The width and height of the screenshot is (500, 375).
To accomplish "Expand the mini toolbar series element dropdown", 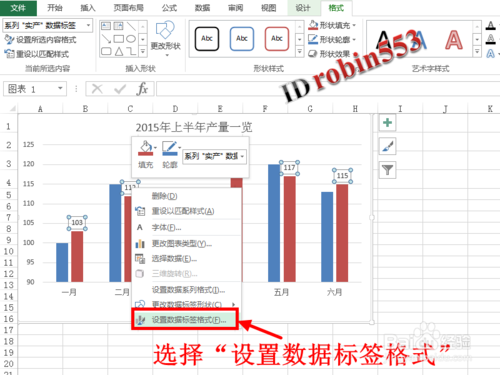I will click(x=243, y=156).
